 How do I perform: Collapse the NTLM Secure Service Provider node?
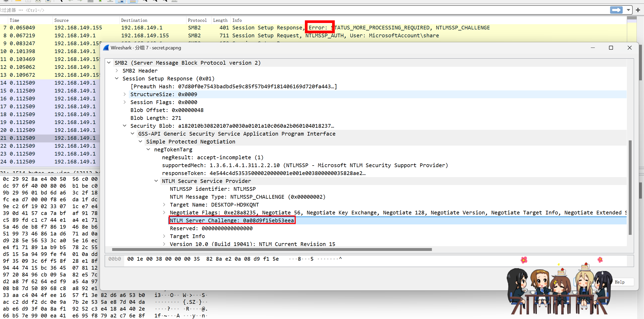click(156, 181)
